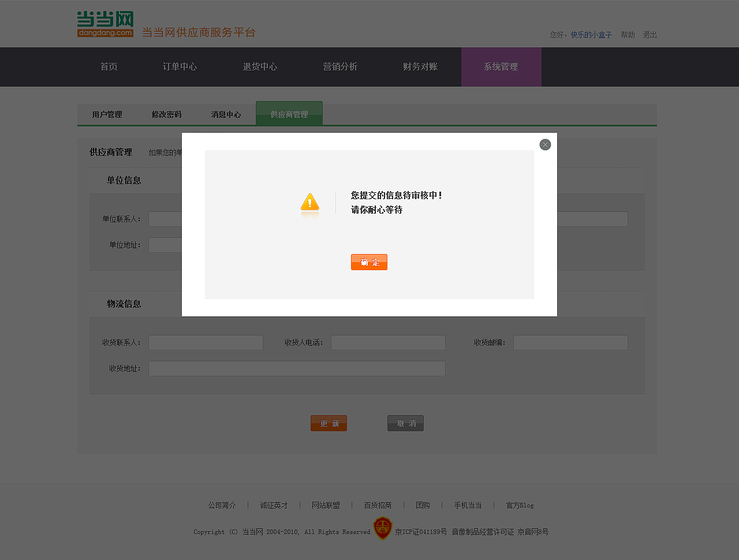
Task: Close the pending review dialog
Action: 545,144
